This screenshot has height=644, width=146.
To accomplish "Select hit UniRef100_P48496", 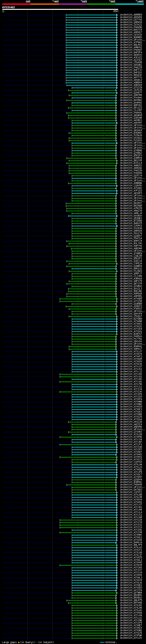I will point(131,27).
